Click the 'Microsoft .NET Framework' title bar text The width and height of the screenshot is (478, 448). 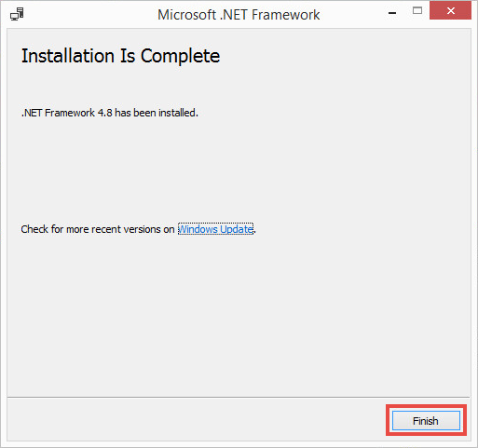pos(239,15)
